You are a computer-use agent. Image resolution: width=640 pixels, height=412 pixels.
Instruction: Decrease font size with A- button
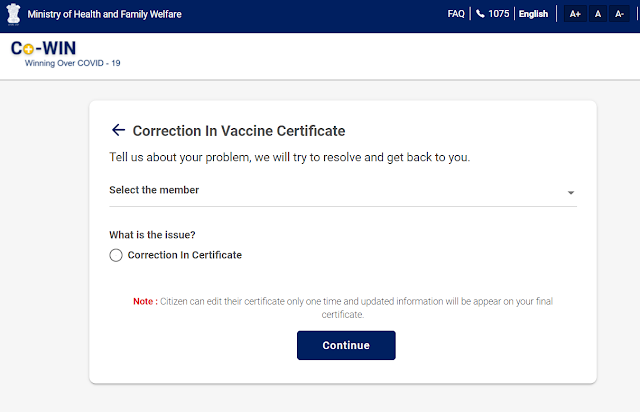(619, 14)
